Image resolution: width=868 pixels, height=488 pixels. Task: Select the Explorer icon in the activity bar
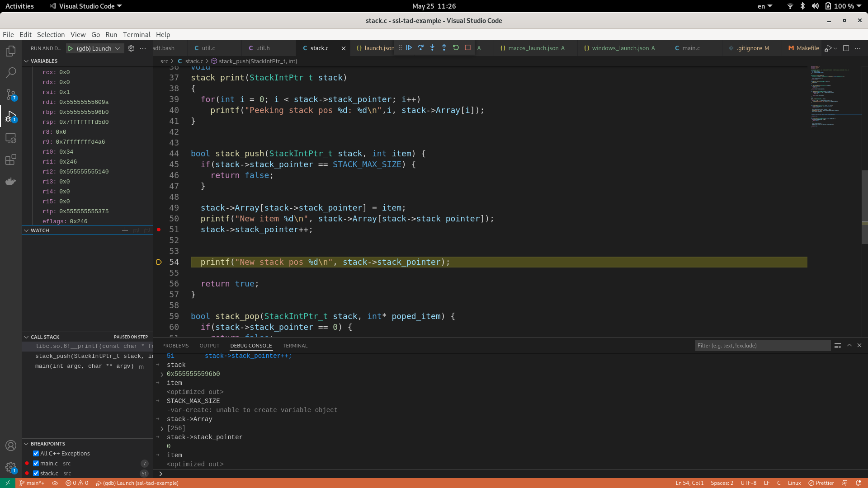point(10,51)
